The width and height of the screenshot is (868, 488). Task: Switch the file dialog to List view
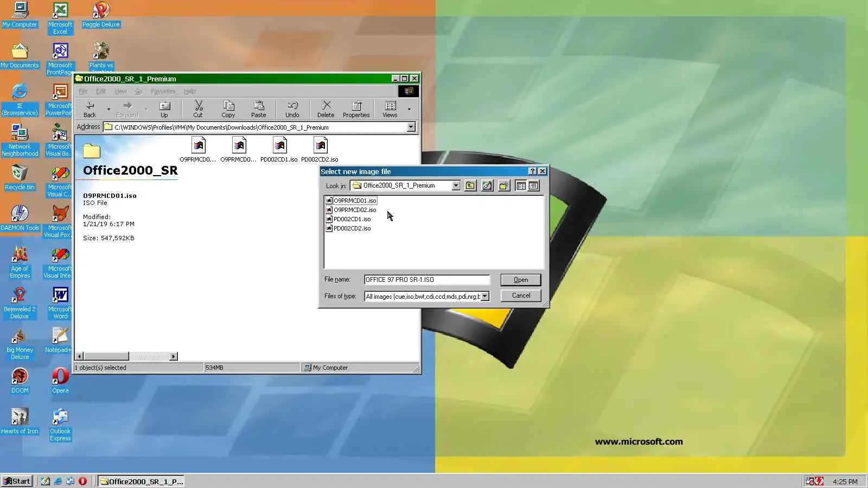tap(521, 185)
